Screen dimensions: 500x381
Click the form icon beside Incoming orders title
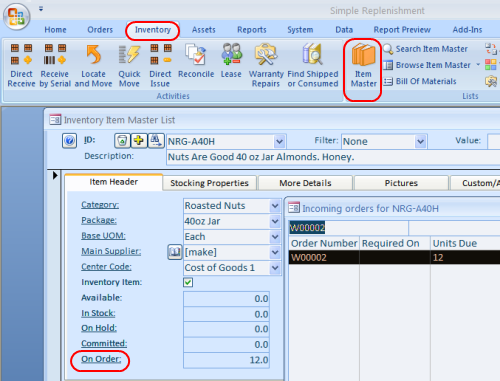(x=294, y=208)
